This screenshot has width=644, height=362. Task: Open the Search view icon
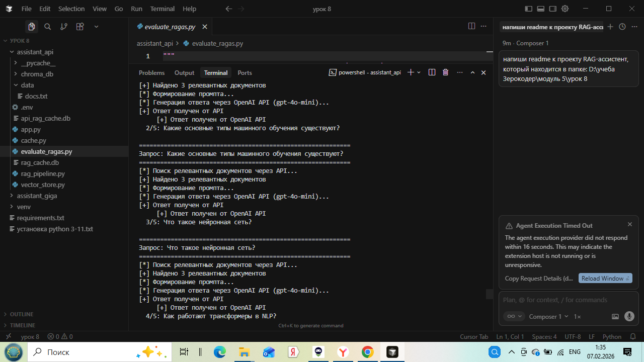tap(48, 27)
